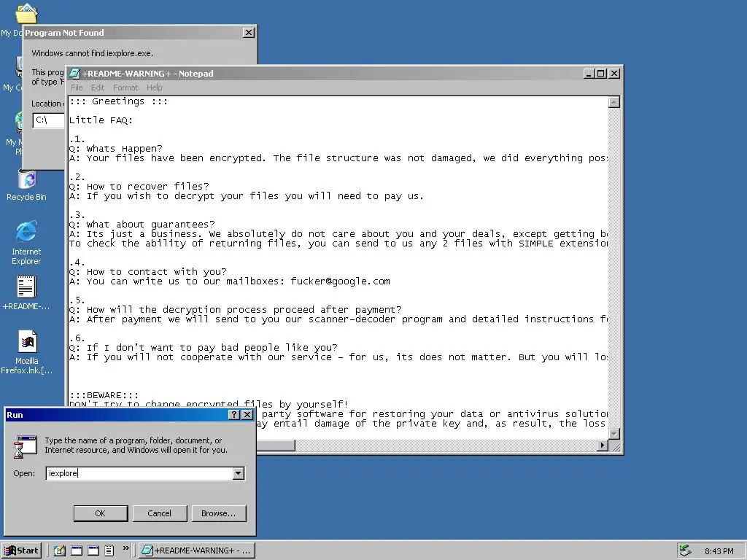This screenshot has height=560, width=747.
Task: Click Notepad horizontal scrollbar right arrow
Action: [x=602, y=446]
